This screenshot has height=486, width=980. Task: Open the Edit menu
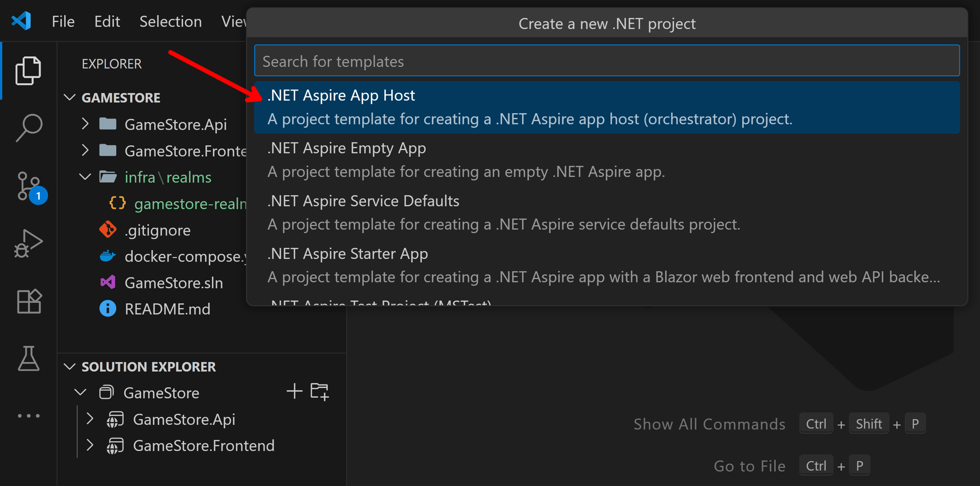107,21
